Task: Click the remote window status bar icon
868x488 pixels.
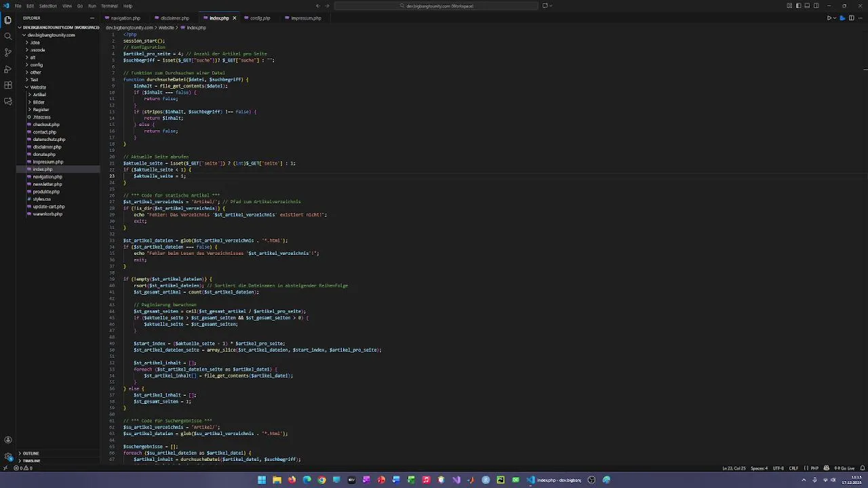Action: click(5, 468)
